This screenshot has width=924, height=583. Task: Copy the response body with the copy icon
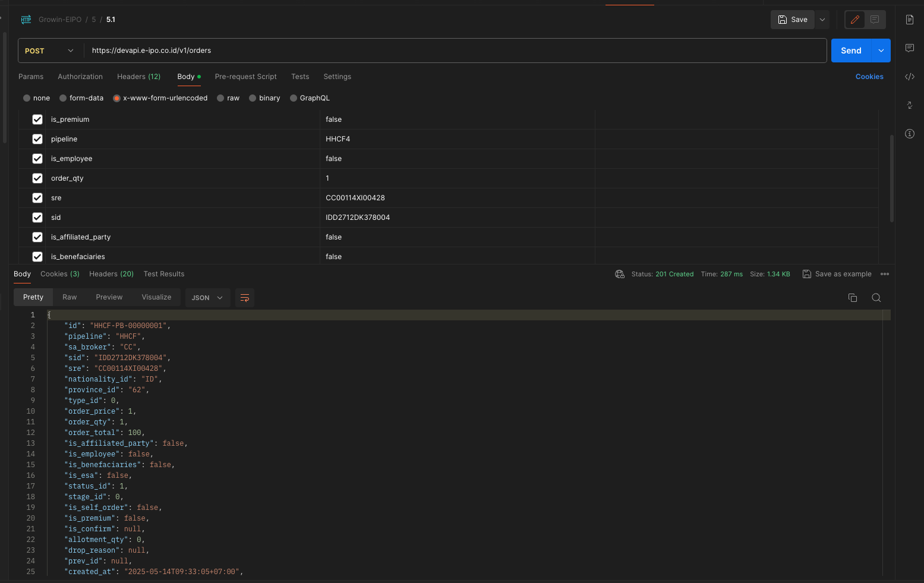tap(853, 298)
